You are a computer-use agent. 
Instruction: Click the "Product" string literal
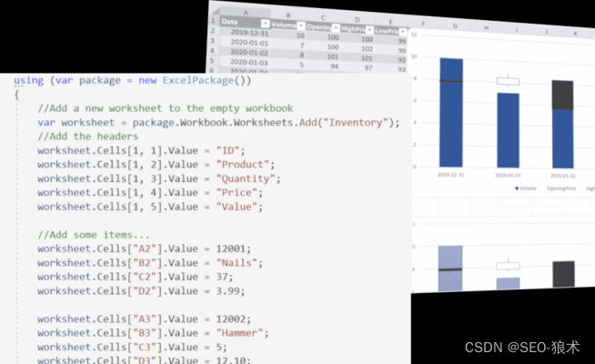243,165
